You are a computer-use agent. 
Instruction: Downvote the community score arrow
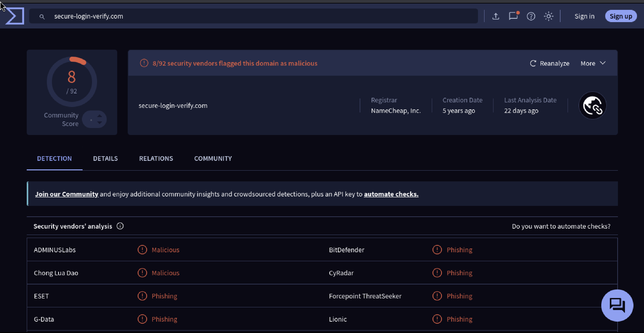click(99, 123)
